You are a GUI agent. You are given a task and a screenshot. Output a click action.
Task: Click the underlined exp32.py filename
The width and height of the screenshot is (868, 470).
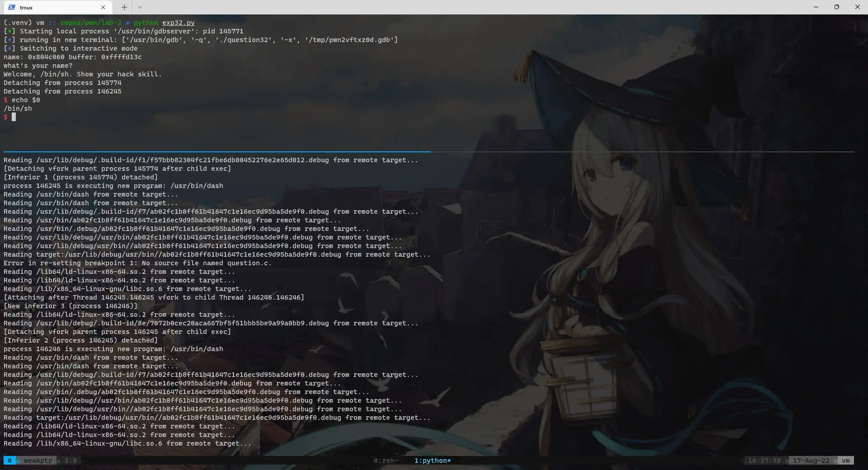pos(179,23)
